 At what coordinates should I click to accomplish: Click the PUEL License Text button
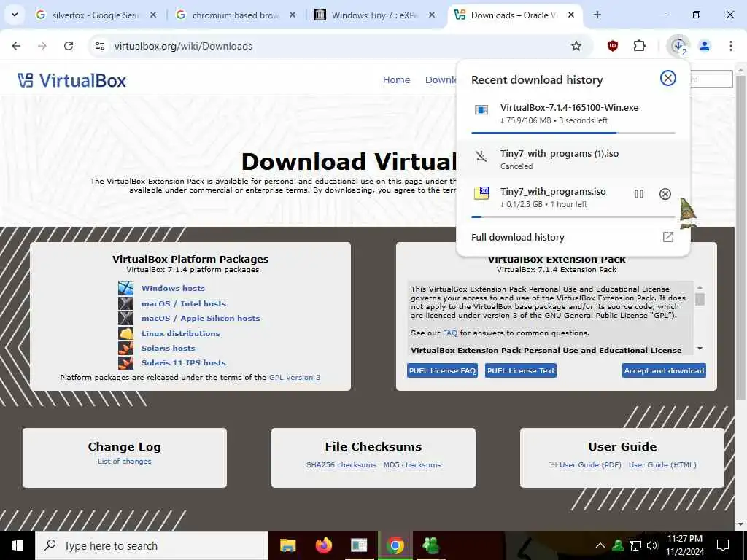tap(521, 370)
